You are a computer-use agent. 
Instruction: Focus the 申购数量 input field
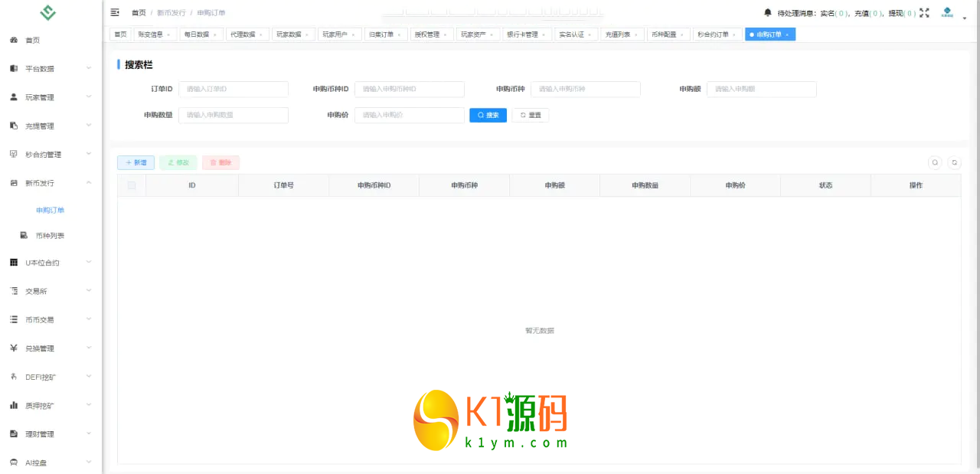234,115
